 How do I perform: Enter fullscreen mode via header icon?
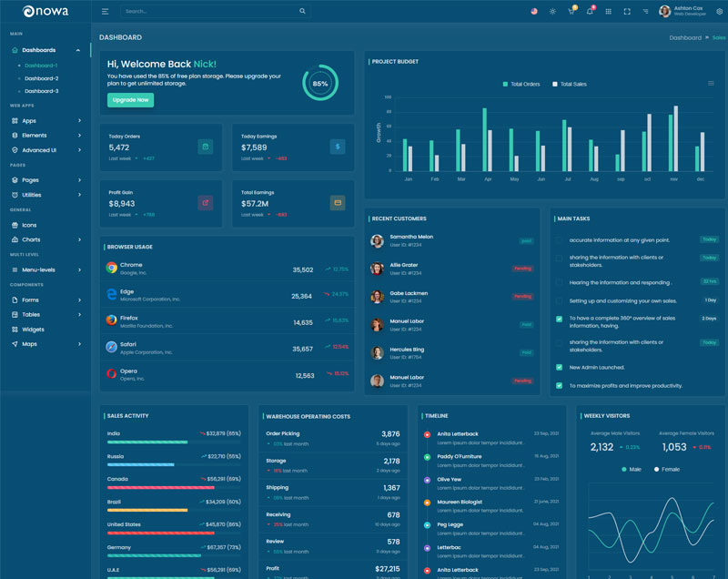[x=627, y=12]
